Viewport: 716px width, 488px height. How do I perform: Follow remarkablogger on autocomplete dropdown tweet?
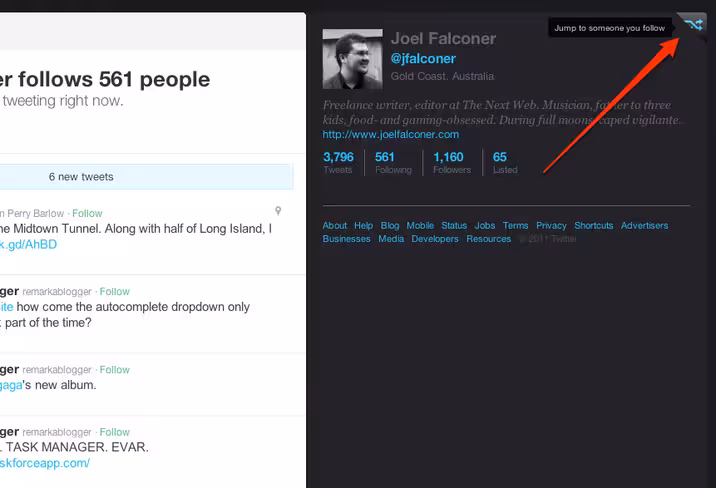pos(115,291)
